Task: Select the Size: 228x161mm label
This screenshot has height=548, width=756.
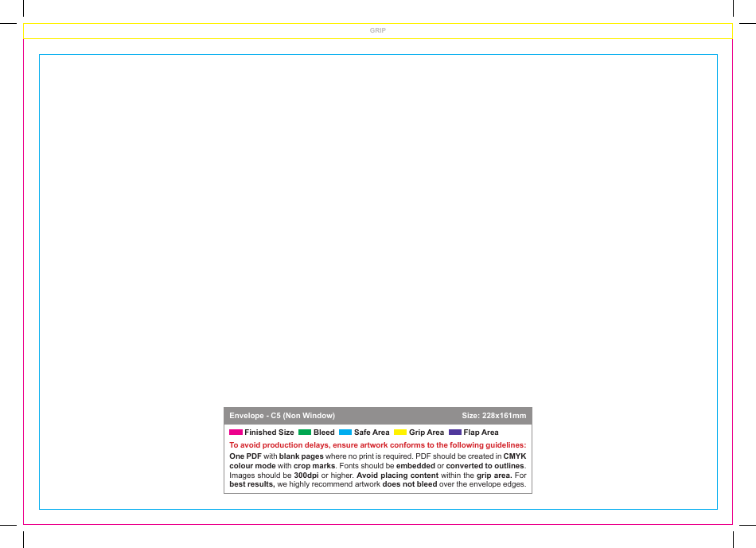Action: pyautogui.click(x=493, y=415)
